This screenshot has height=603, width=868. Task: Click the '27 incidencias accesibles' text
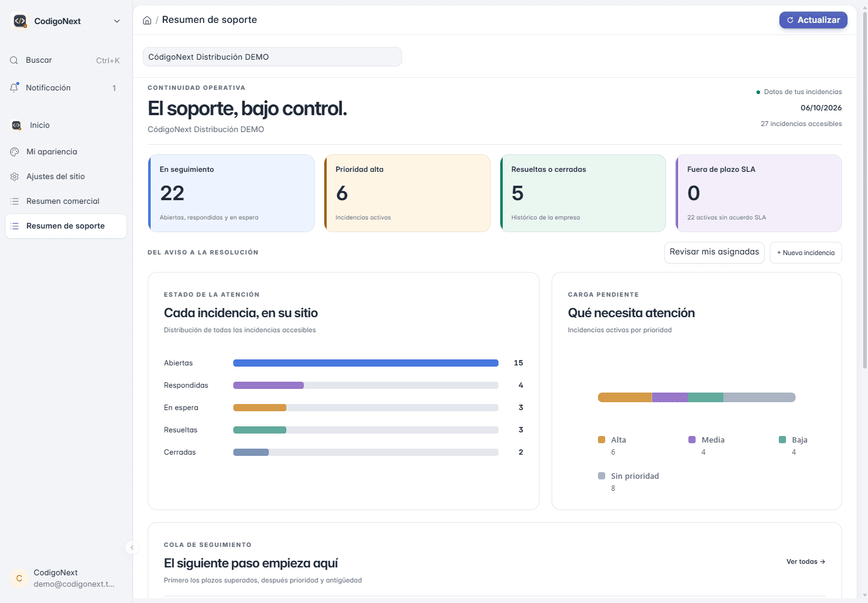point(801,124)
